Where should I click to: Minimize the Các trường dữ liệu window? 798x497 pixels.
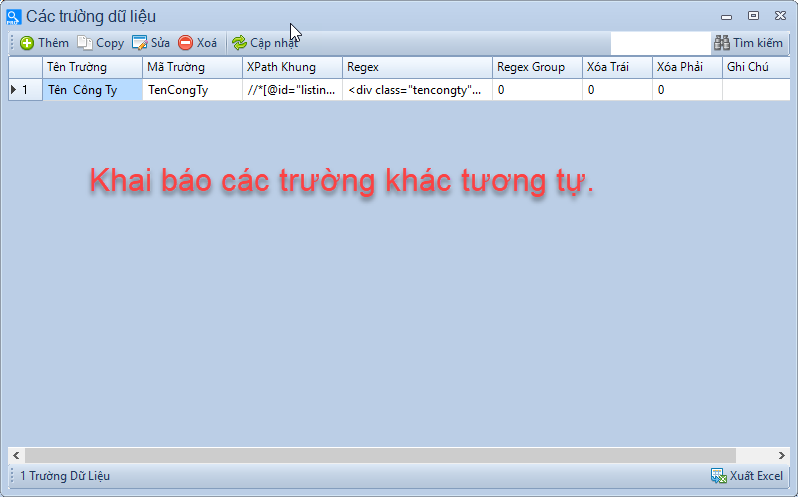click(x=726, y=17)
